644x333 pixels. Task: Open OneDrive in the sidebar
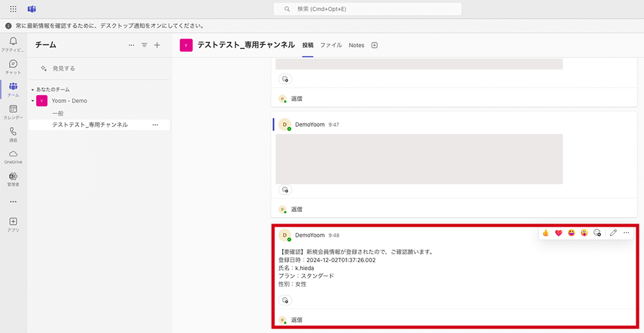pos(13,157)
